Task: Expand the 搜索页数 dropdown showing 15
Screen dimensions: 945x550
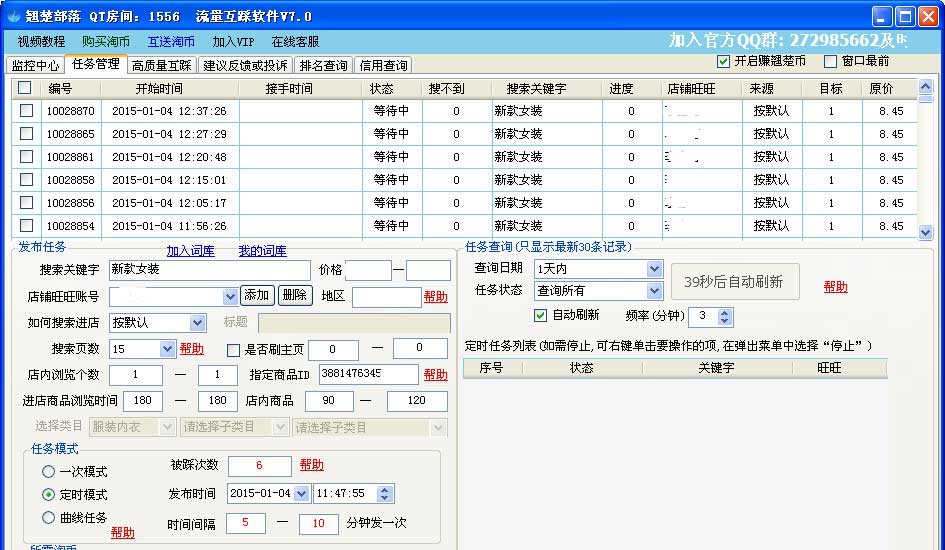Action: (167, 349)
